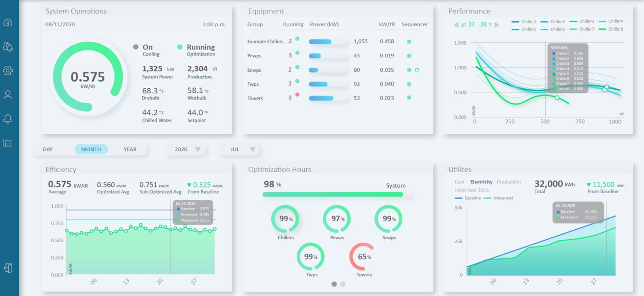Click the notifications bell icon
The width and height of the screenshot is (644, 296).
click(8, 119)
